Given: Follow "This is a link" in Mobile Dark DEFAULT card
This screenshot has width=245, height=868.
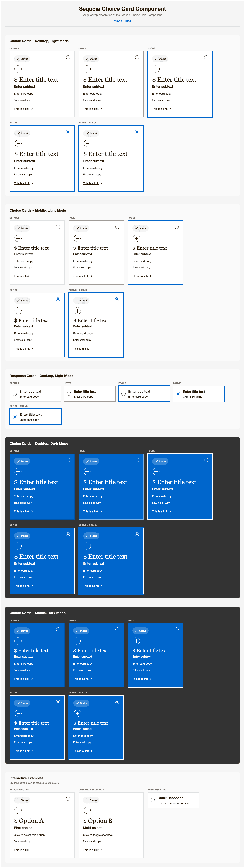Looking at the screenshot, I should (22, 679).
